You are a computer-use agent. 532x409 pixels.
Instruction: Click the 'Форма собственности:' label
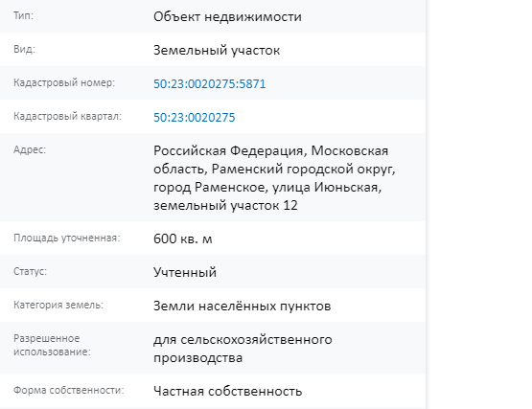[69, 391]
